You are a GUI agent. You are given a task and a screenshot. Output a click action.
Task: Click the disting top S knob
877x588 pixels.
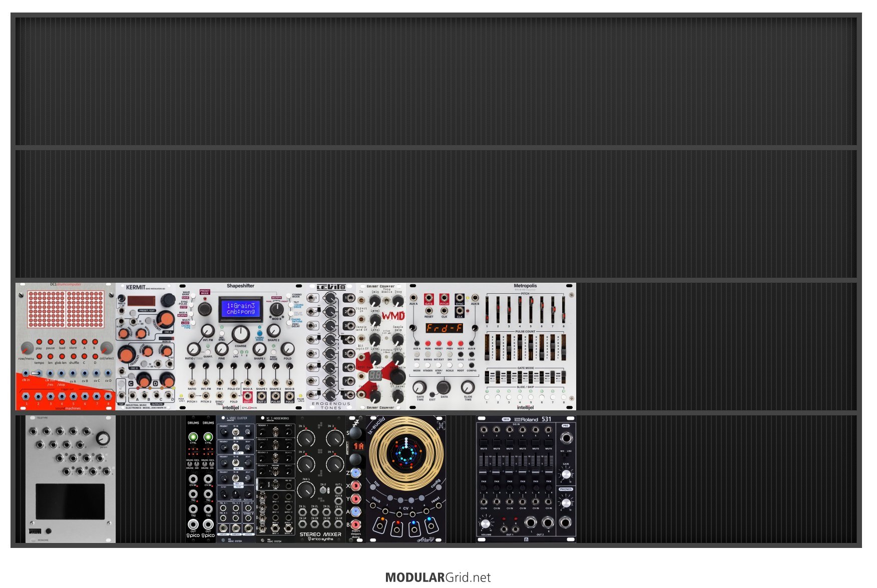click(355, 432)
